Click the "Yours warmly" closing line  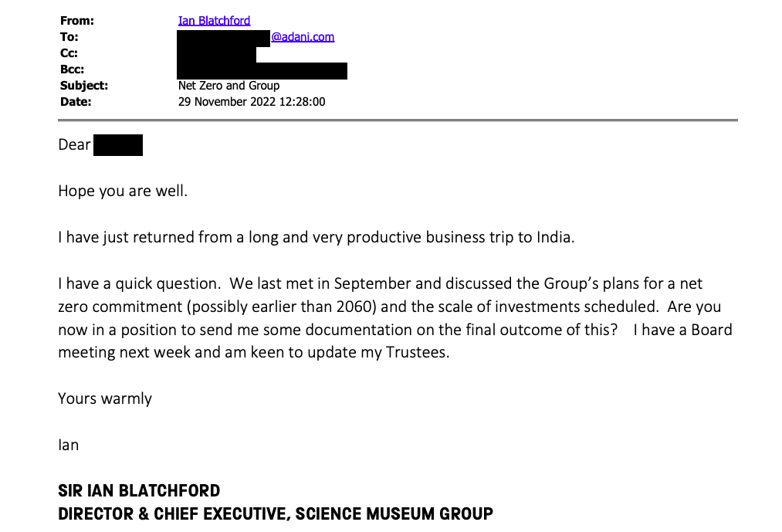tap(105, 398)
